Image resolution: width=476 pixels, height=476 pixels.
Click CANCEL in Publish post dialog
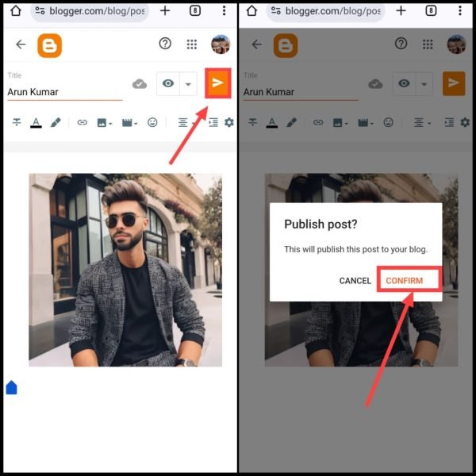click(355, 281)
